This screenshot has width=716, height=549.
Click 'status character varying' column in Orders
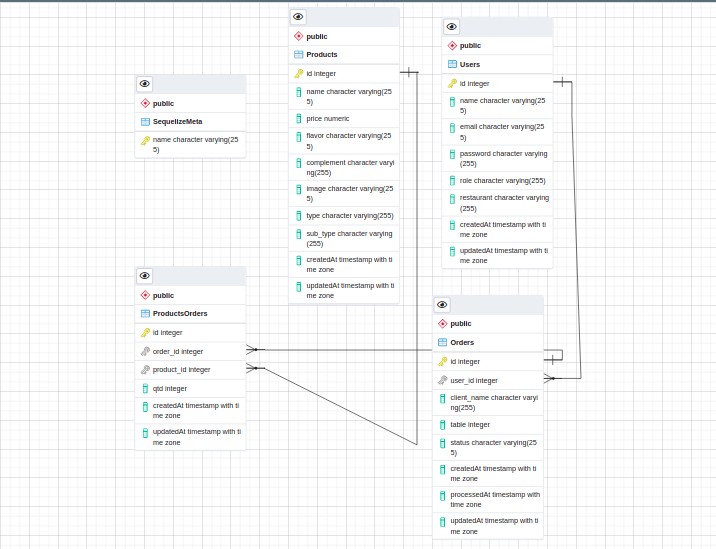pyautogui.click(x=494, y=448)
